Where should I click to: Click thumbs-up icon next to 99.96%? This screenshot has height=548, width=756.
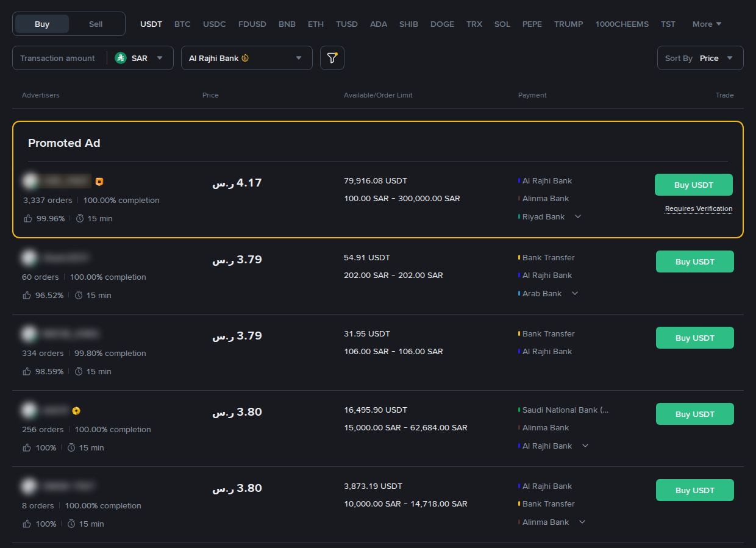(x=27, y=218)
